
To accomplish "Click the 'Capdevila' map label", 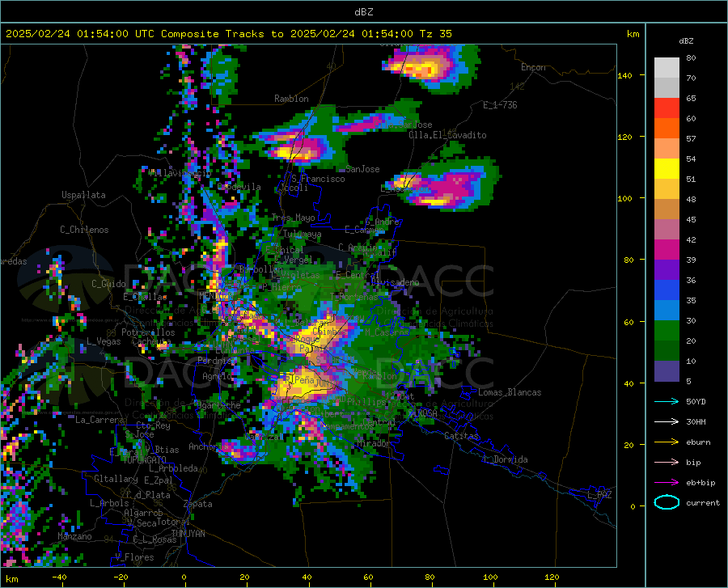I will 239,187.
